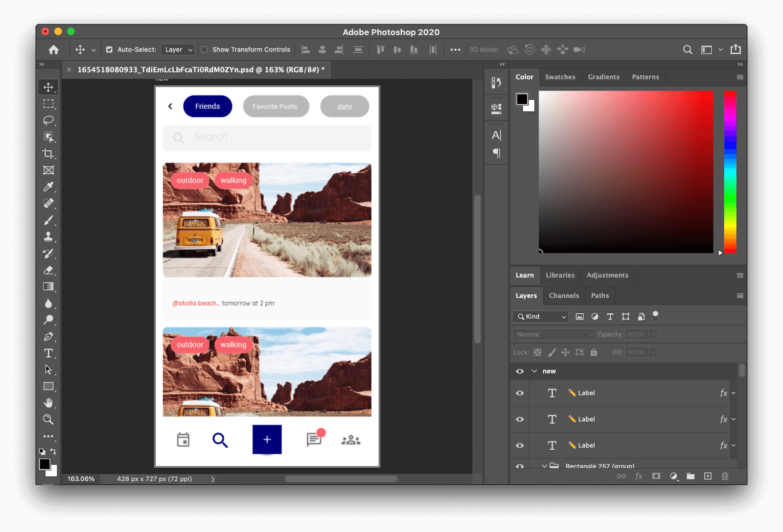Open the Auto-Select Layer dropdown
The image size is (783, 532).
tap(177, 49)
